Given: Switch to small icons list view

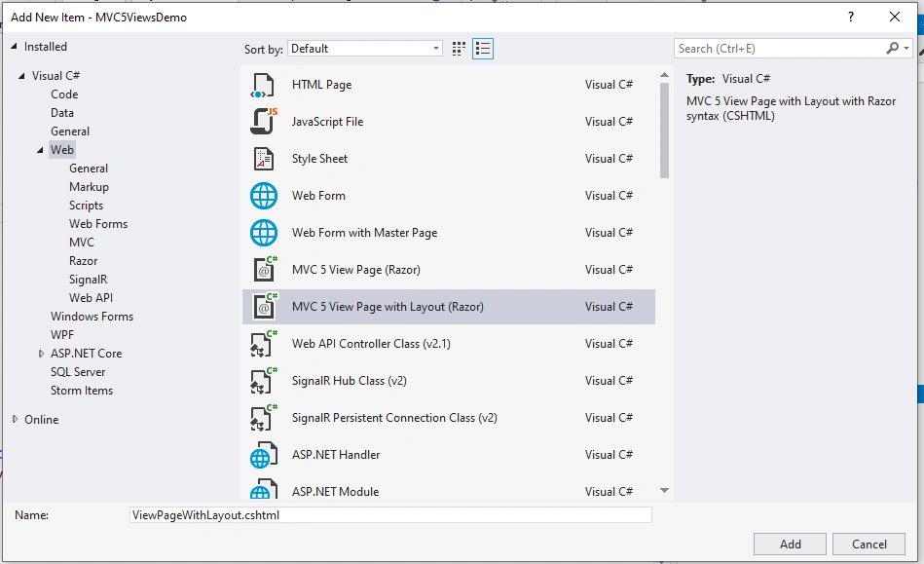Looking at the screenshot, I should click(x=483, y=49).
